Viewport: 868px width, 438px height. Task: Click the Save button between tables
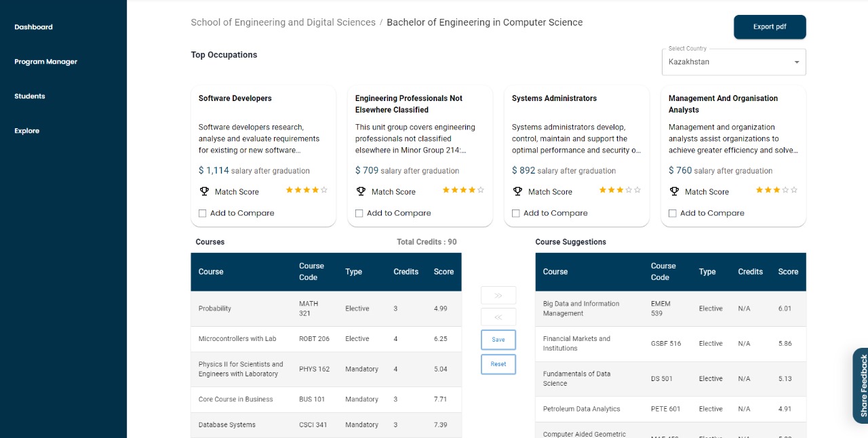coord(498,340)
